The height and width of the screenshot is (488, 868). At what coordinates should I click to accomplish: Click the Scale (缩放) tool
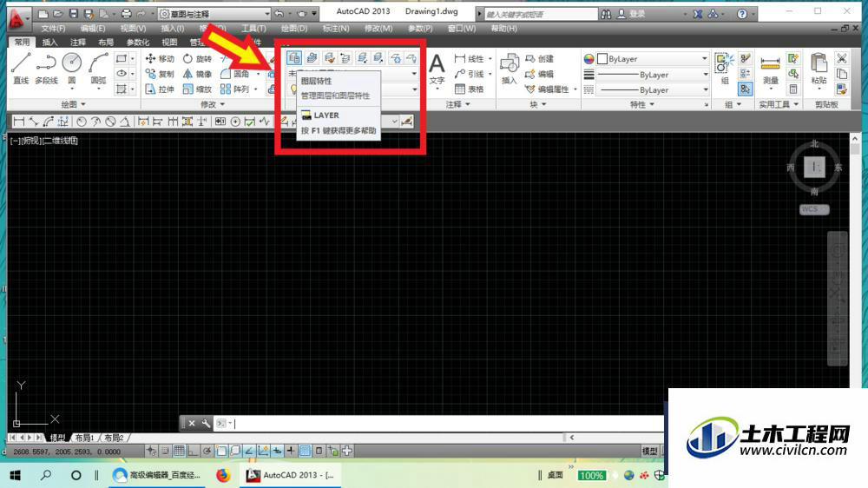tap(197, 89)
